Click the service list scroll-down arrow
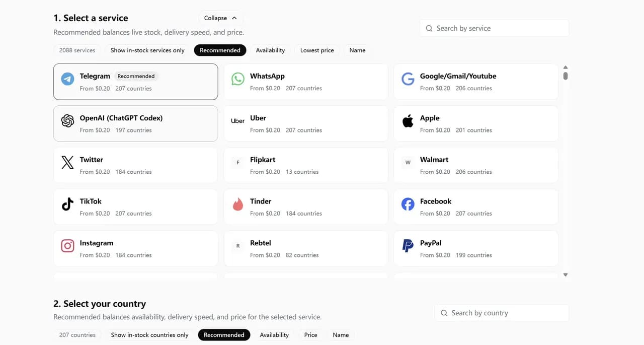Viewport: 644px width, 345px height. click(566, 275)
